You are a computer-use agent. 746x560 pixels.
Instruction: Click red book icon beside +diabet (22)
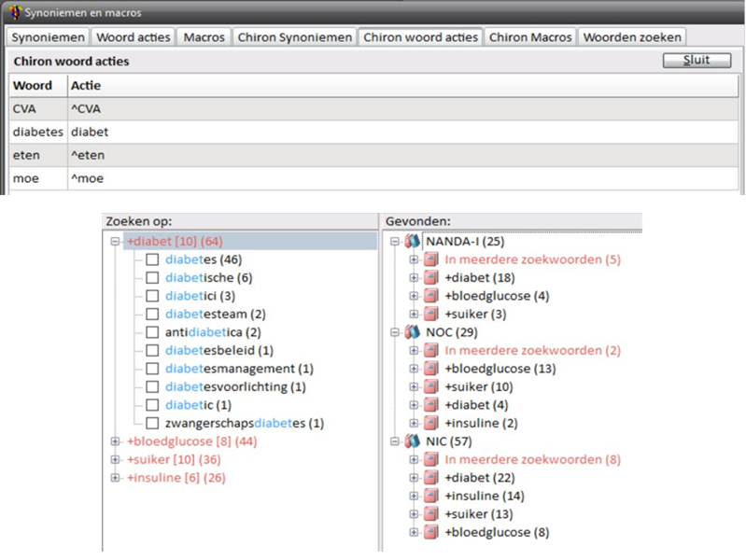(x=430, y=478)
